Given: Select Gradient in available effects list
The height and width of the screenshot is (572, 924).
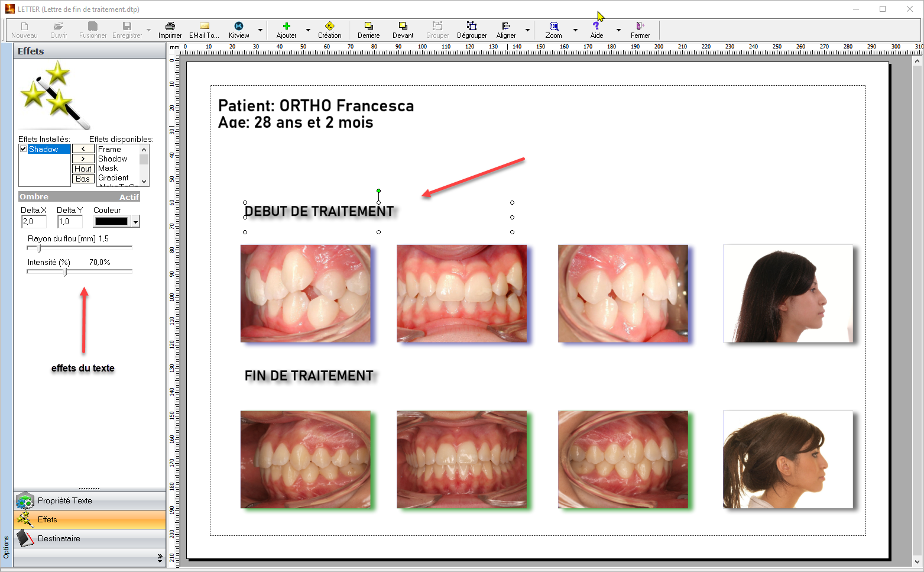Looking at the screenshot, I should 114,177.
